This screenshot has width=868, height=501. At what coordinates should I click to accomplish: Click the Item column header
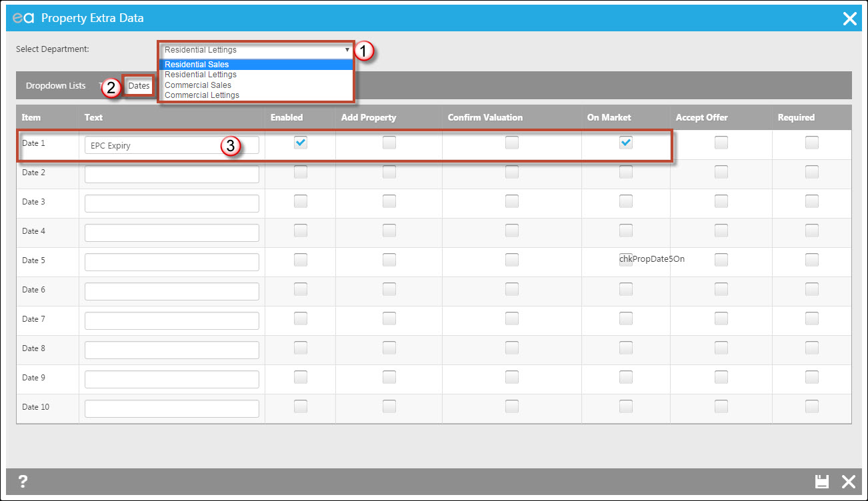[x=31, y=117]
